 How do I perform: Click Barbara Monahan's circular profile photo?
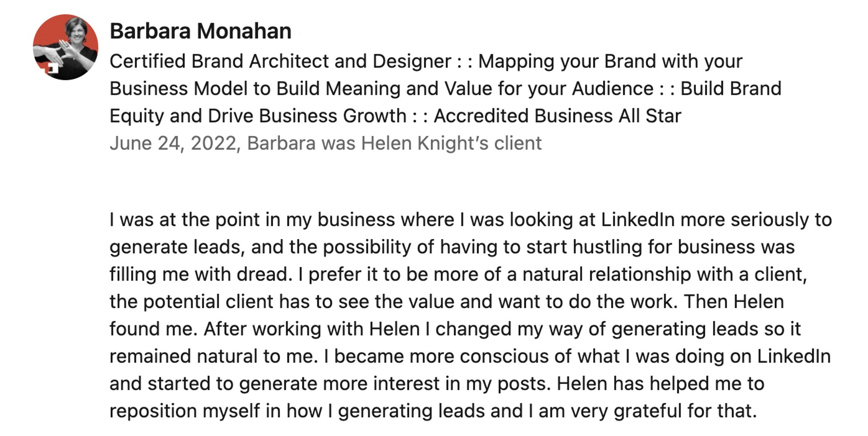click(66, 47)
